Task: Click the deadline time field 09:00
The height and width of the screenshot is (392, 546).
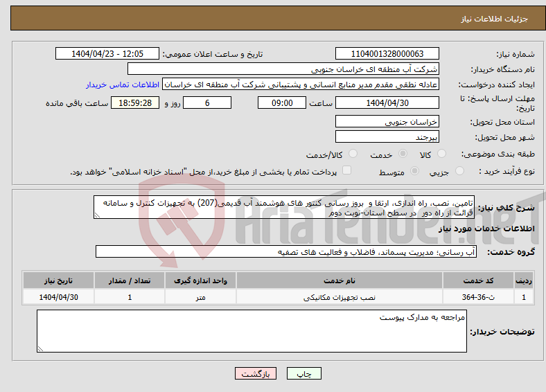Action: pyautogui.click(x=282, y=103)
